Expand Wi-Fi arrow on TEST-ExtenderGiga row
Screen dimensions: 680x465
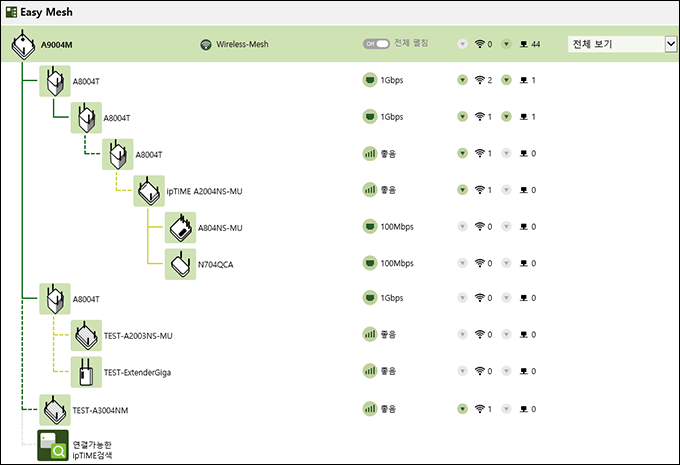click(463, 371)
